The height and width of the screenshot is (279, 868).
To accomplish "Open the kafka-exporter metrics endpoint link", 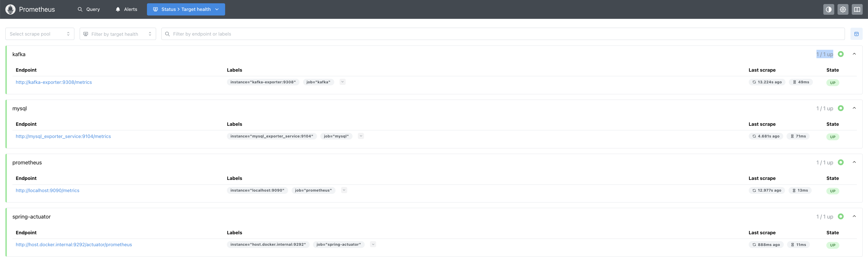I will tap(54, 82).
